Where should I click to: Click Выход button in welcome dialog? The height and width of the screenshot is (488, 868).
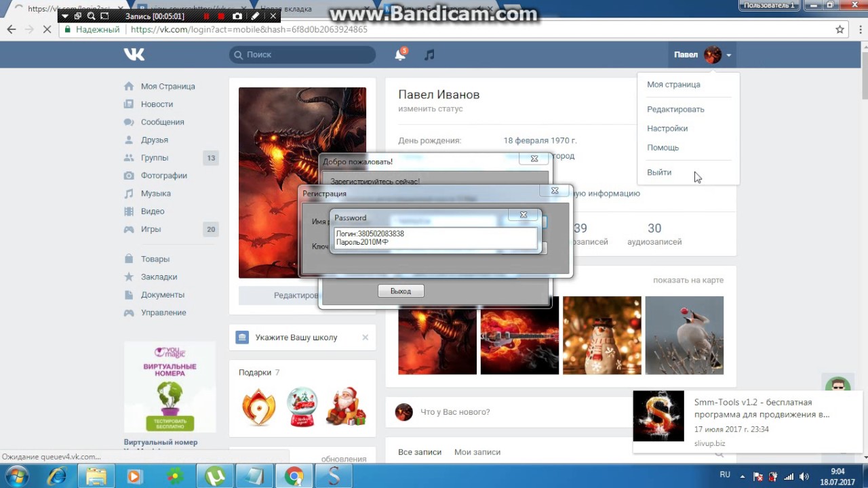(401, 291)
